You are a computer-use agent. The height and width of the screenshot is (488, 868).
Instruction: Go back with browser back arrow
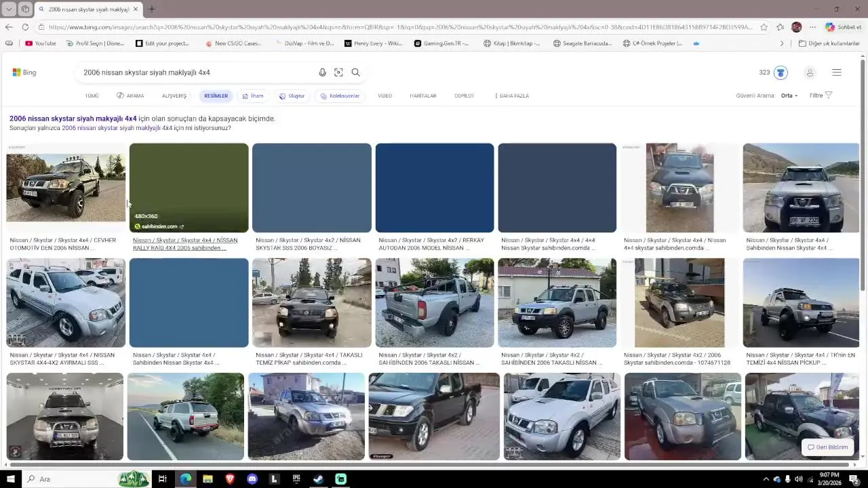click(8, 27)
